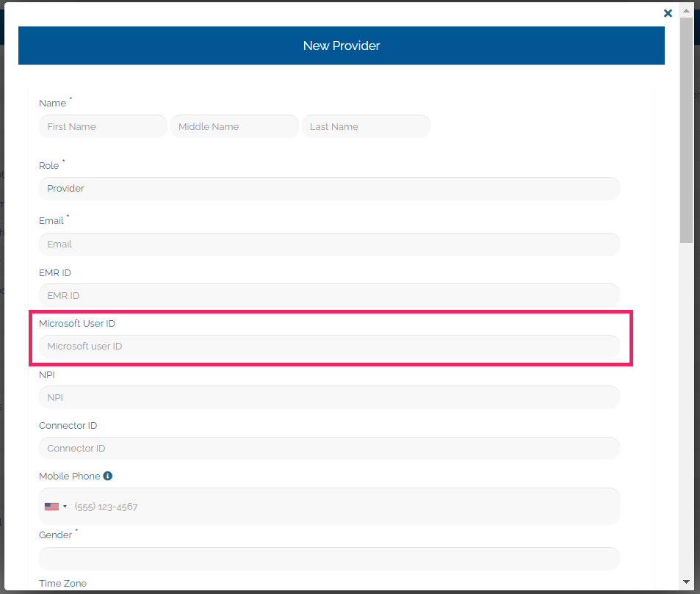Viewport: 700px width, 594px height.
Task: Click the New Provider header title
Action: point(342,46)
